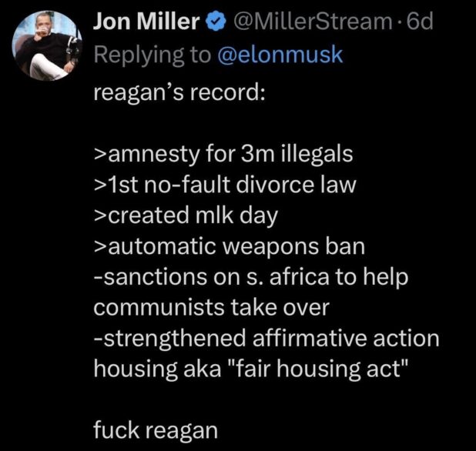This screenshot has height=451, width=476.
Task: Open Jon Miller's profile avatar
Action: 45,48
